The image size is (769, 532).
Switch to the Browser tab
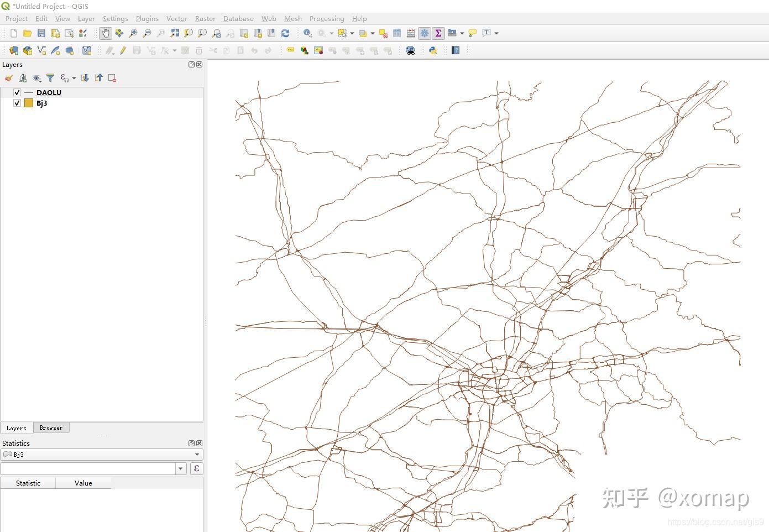click(51, 427)
